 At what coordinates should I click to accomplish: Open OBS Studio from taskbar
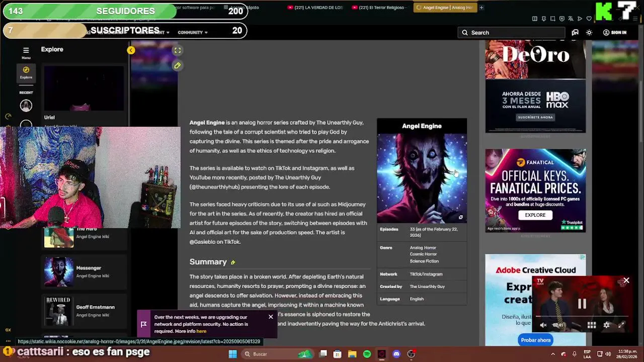point(411,354)
